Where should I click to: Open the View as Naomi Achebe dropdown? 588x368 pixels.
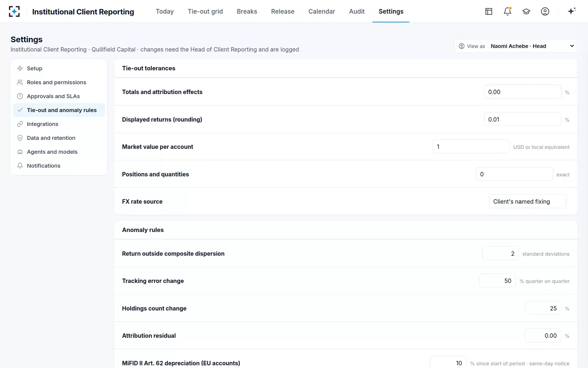click(516, 46)
